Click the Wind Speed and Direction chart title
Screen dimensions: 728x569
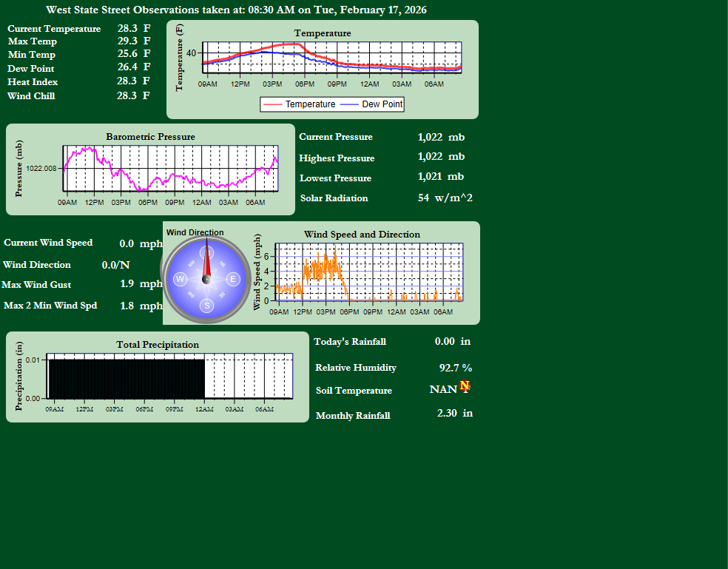click(362, 234)
